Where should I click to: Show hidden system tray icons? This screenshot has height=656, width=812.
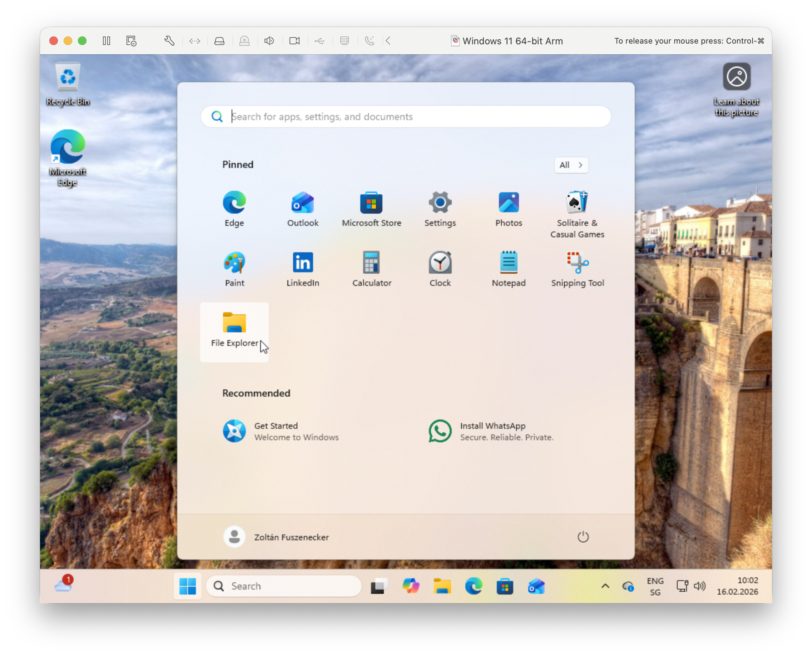(604, 586)
